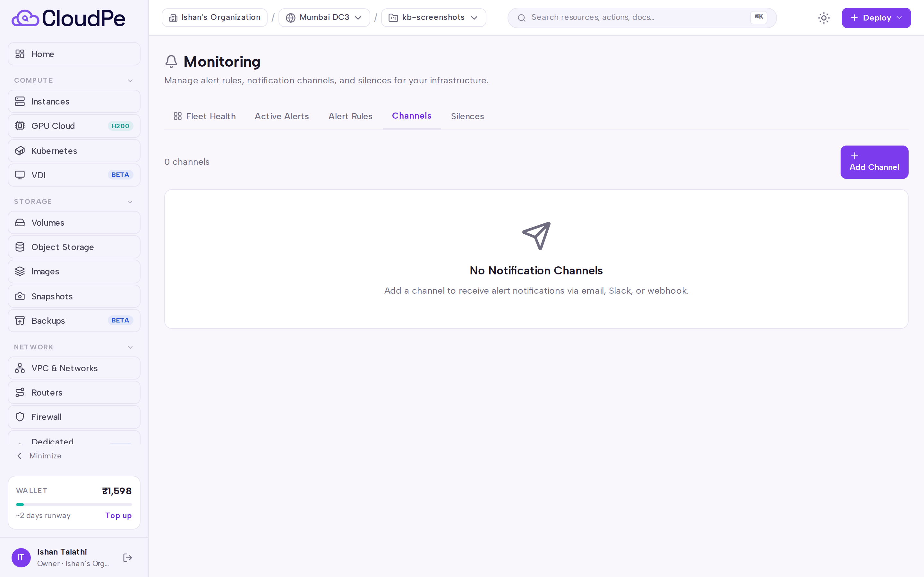Click the Top up link in wallet
Viewport: 924px width, 577px height.
(118, 515)
